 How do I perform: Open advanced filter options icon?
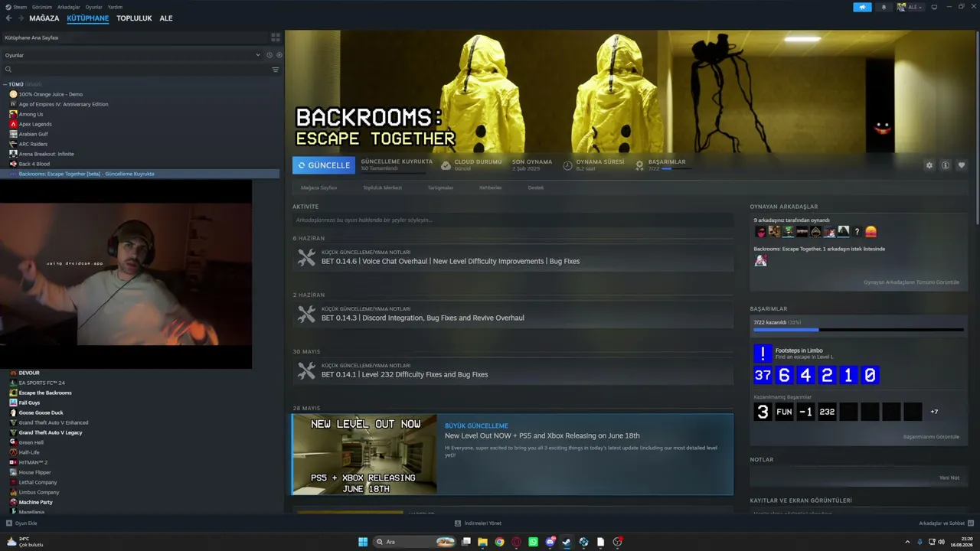pos(276,70)
